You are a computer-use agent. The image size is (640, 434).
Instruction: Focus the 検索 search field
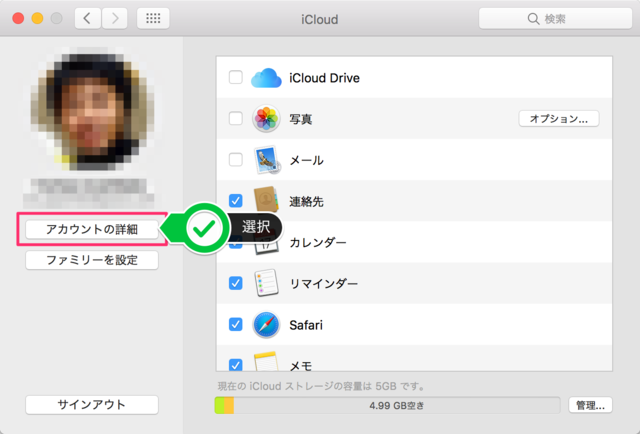pos(555,19)
